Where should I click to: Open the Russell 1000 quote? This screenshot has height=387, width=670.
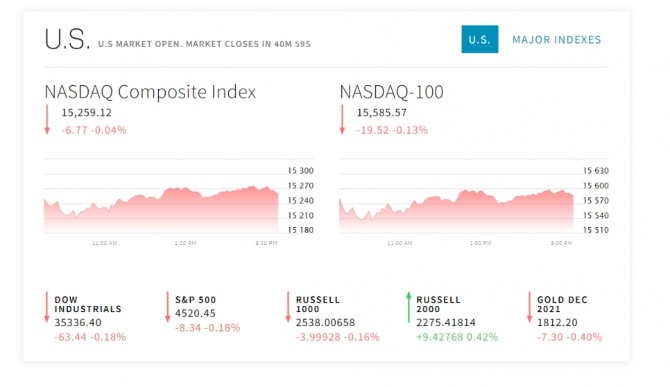click(x=317, y=304)
